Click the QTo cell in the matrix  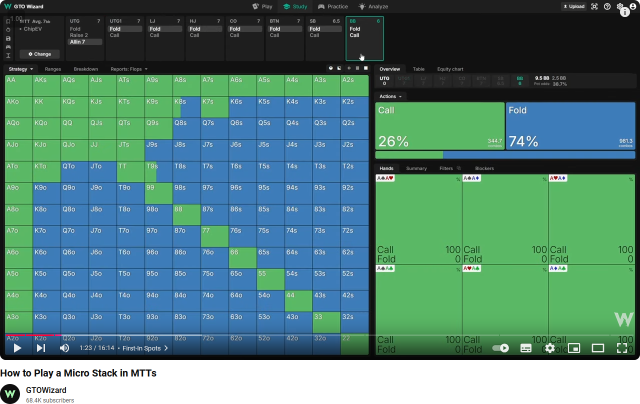[74, 171]
